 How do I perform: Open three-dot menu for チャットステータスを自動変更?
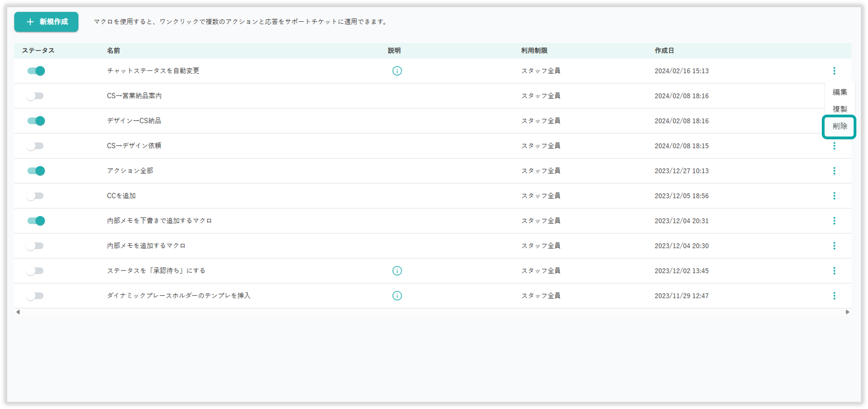pos(834,71)
